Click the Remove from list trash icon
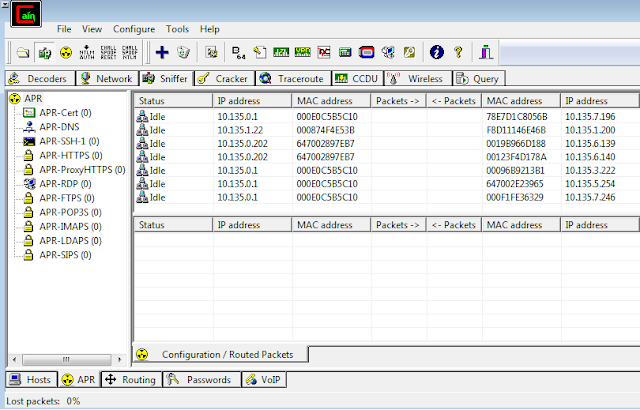 tap(183, 52)
